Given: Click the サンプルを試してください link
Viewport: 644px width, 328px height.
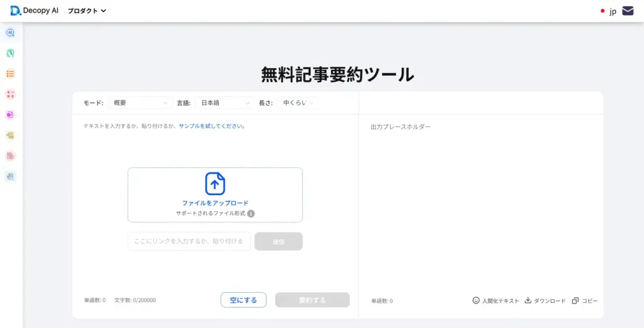Looking at the screenshot, I should (211, 126).
